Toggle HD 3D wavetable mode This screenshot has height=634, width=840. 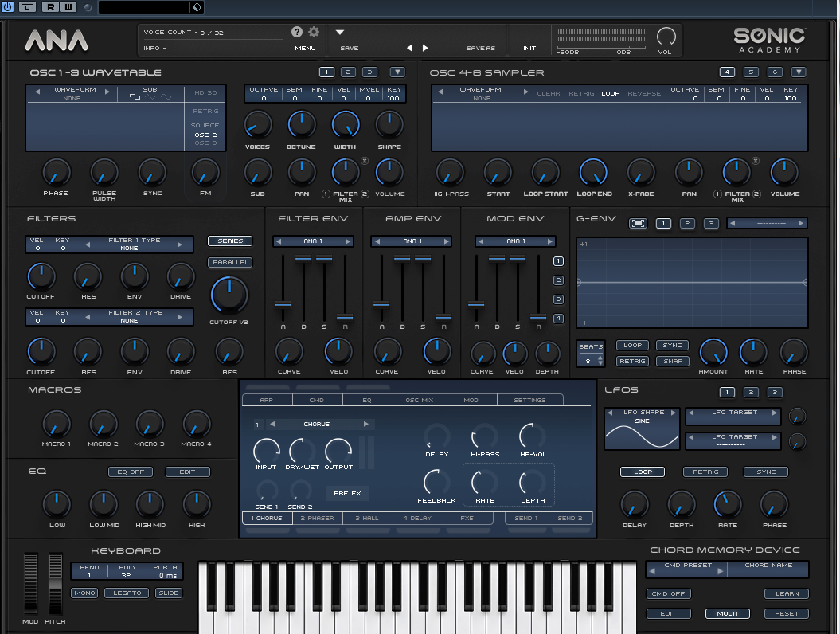205,92
